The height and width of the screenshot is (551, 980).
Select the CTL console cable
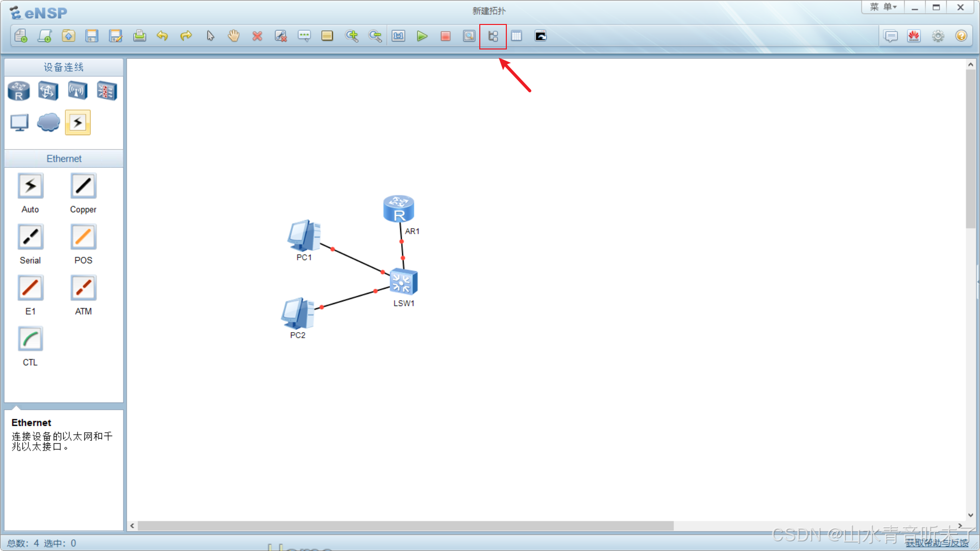pyautogui.click(x=30, y=339)
